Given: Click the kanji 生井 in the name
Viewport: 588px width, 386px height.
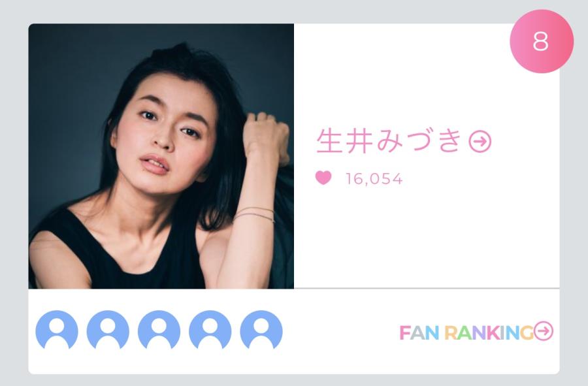Looking at the screenshot, I should (344, 141).
